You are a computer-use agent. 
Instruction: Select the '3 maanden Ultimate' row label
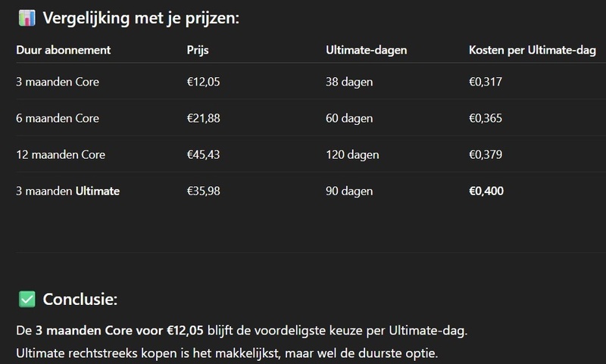[67, 191]
